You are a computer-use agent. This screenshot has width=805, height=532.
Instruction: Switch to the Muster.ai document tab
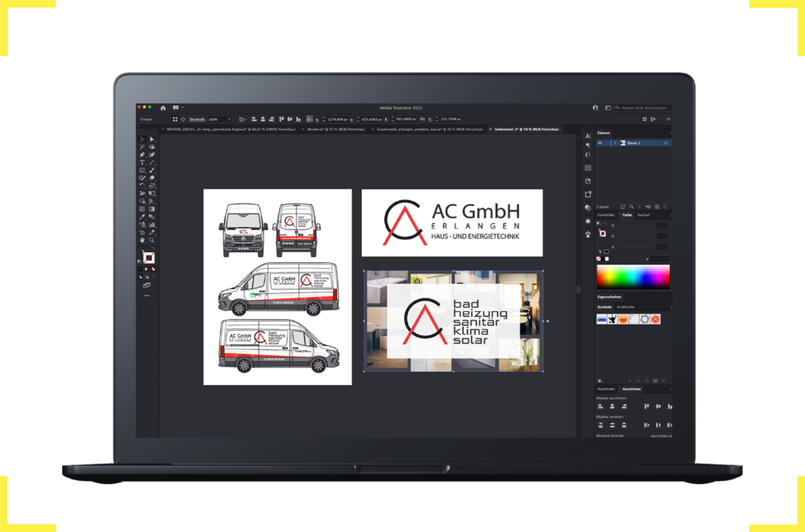click(x=336, y=130)
